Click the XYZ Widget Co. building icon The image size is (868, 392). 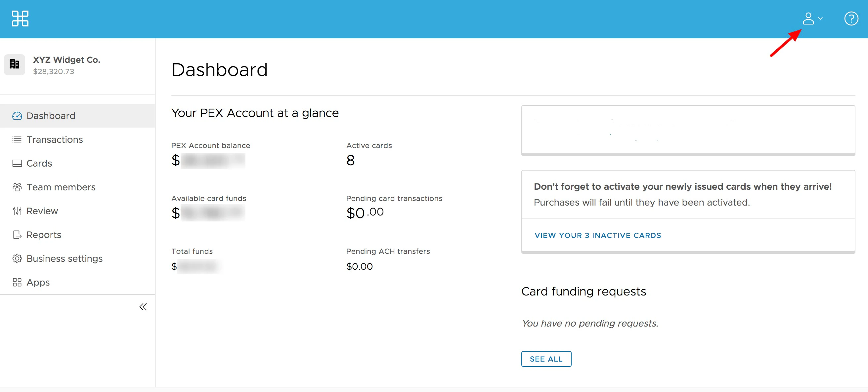(x=15, y=64)
